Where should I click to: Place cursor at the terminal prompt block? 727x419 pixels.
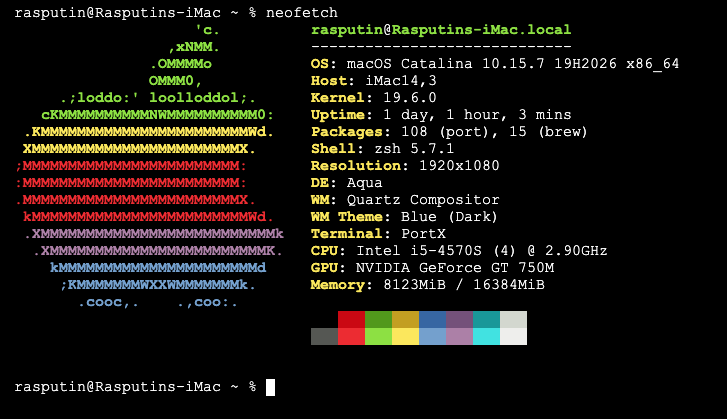(x=270, y=387)
